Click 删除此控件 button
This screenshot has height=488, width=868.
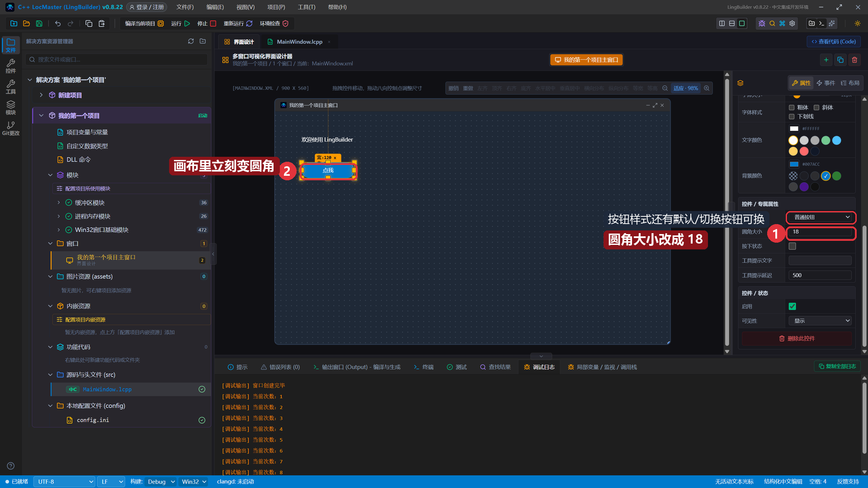pyautogui.click(x=797, y=338)
